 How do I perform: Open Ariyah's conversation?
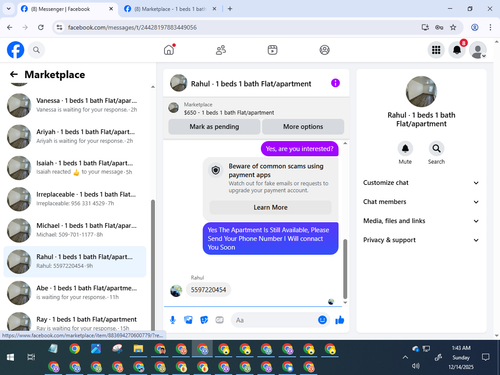[75, 136]
